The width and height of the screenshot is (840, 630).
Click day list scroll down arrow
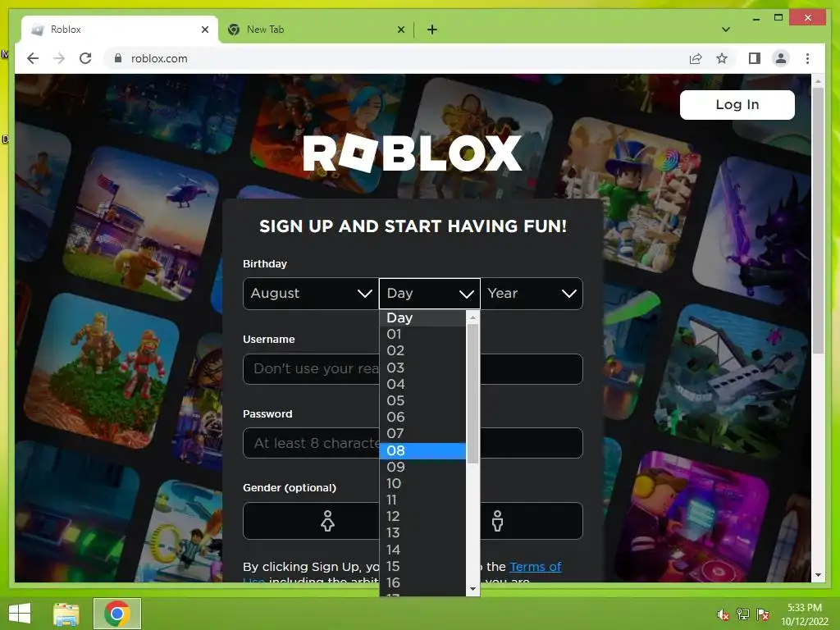(x=472, y=589)
